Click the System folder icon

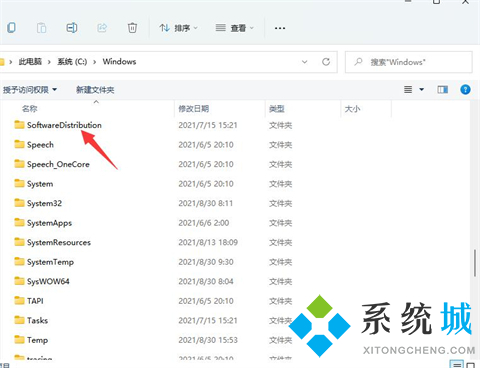[19, 183]
